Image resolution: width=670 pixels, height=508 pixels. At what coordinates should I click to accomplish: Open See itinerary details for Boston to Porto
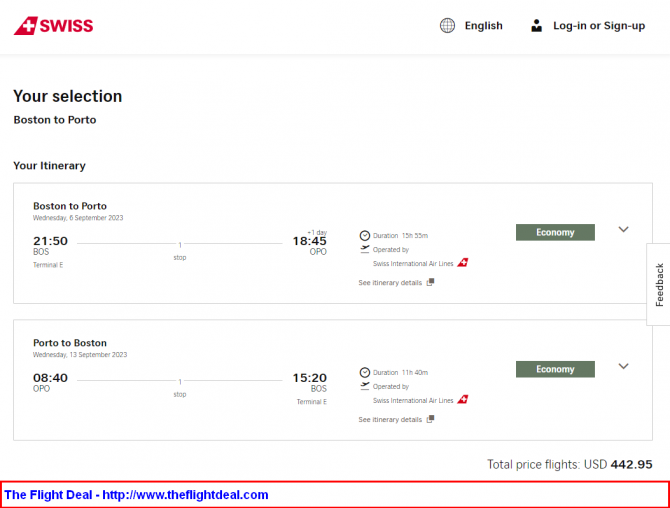(390, 282)
